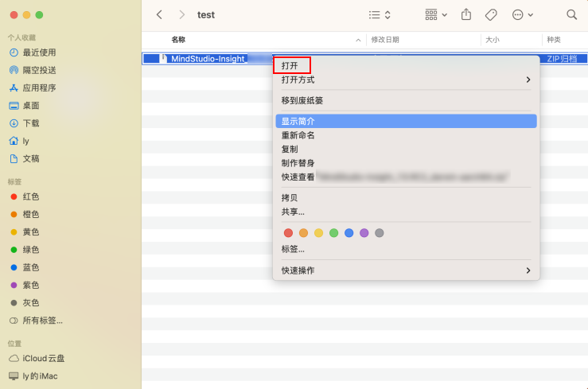This screenshot has width=588, height=389.
Task: Open the ly home folder
Action: pyautogui.click(x=19, y=141)
